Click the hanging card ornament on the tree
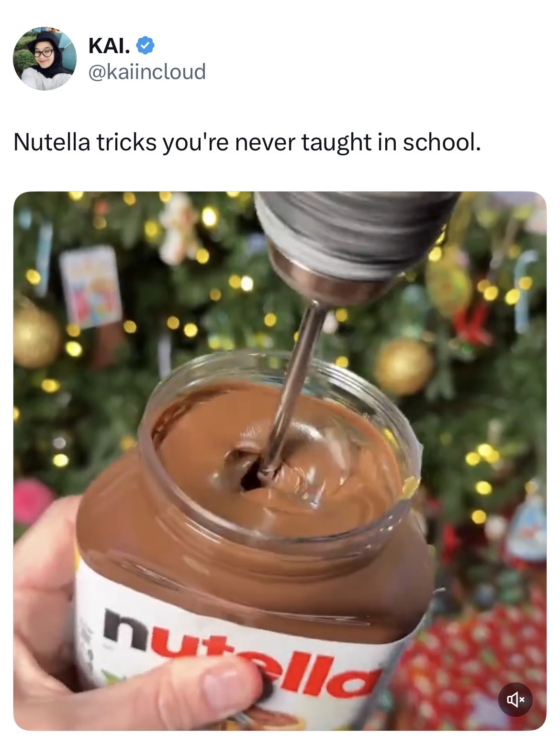560x747 pixels. [91, 286]
